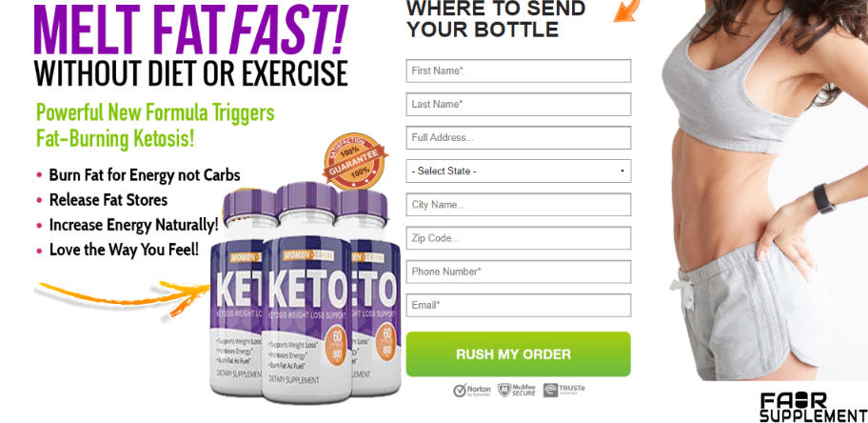Click the Norton security badge
The height and width of the screenshot is (423, 868).
[x=472, y=391]
